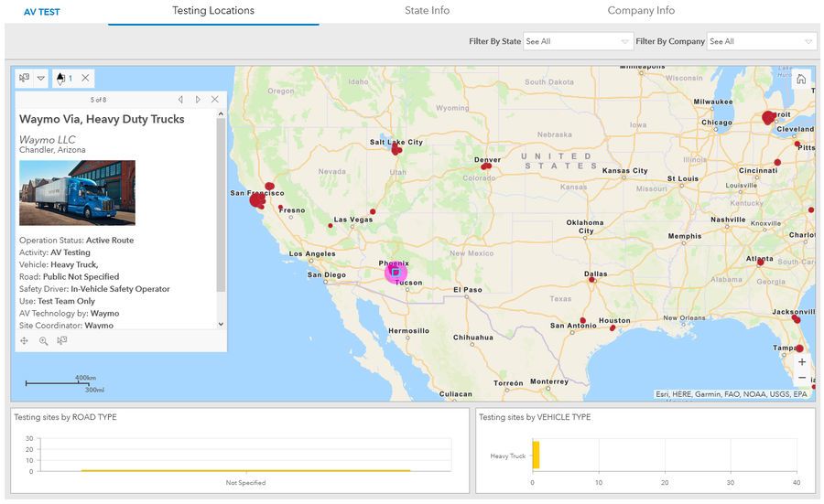Click the red marker near Houston
The height and width of the screenshot is (504, 824).
pos(613,328)
